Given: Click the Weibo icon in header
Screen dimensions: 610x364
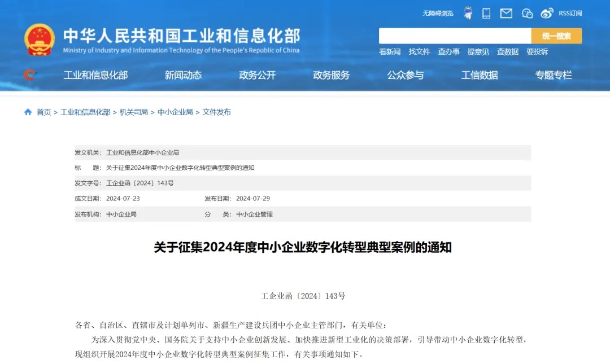Looking at the screenshot, I should 547,13.
